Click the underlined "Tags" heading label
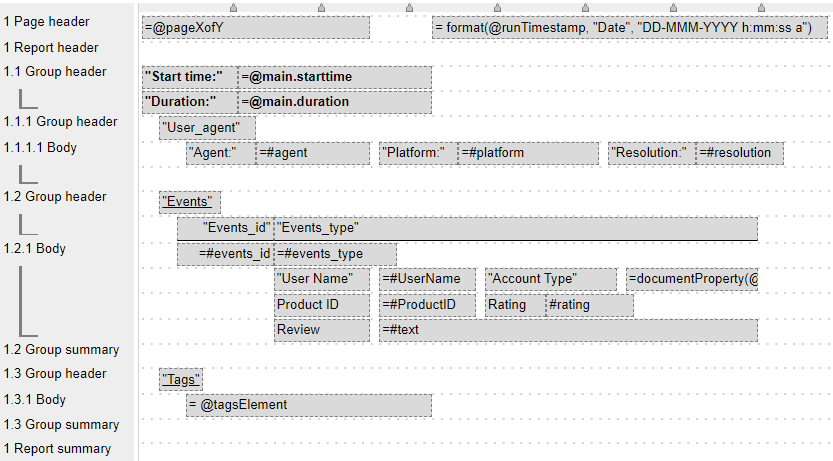This screenshot has width=833, height=461. (181, 379)
